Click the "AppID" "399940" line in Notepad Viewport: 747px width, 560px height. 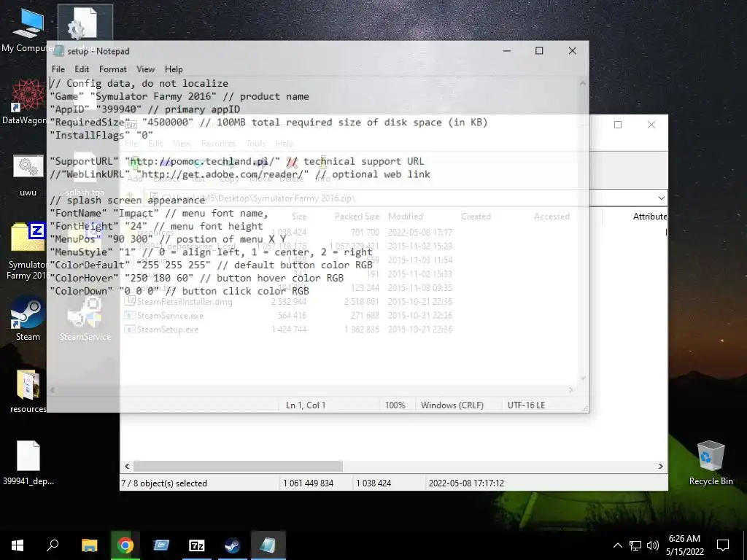point(145,109)
